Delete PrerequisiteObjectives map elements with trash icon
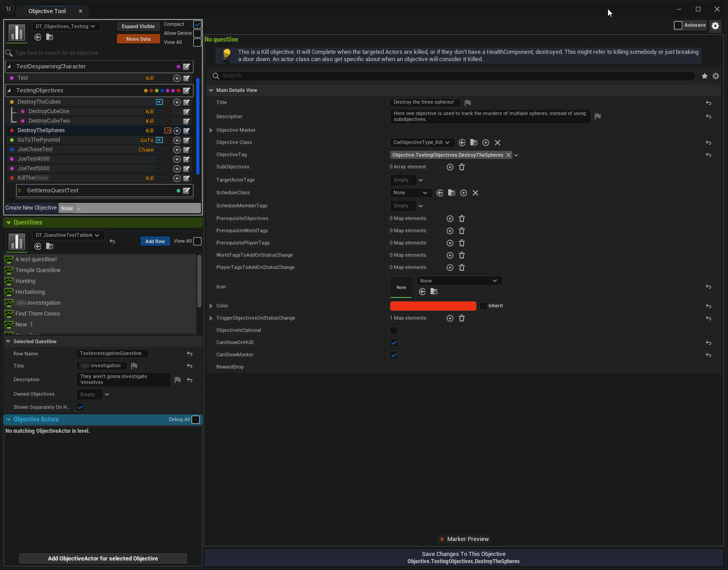The image size is (728, 570). tap(462, 219)
